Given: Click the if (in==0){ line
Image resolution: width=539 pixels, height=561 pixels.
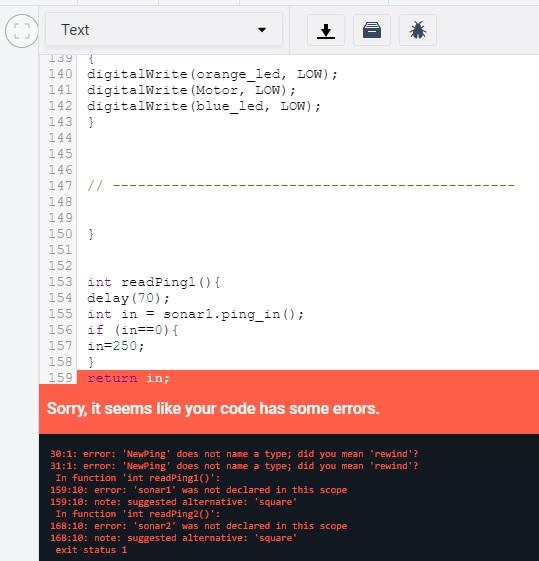Looking at the screenshot, I should (133, 330).
